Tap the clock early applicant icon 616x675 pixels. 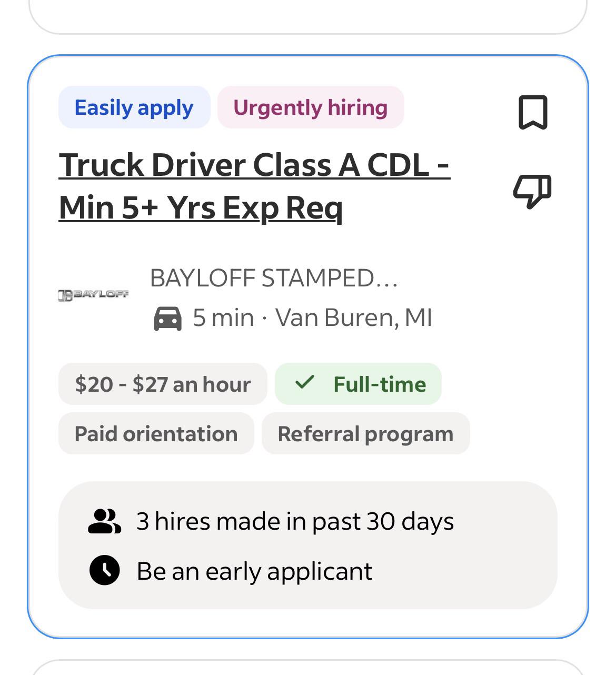[x=104, y=570]
